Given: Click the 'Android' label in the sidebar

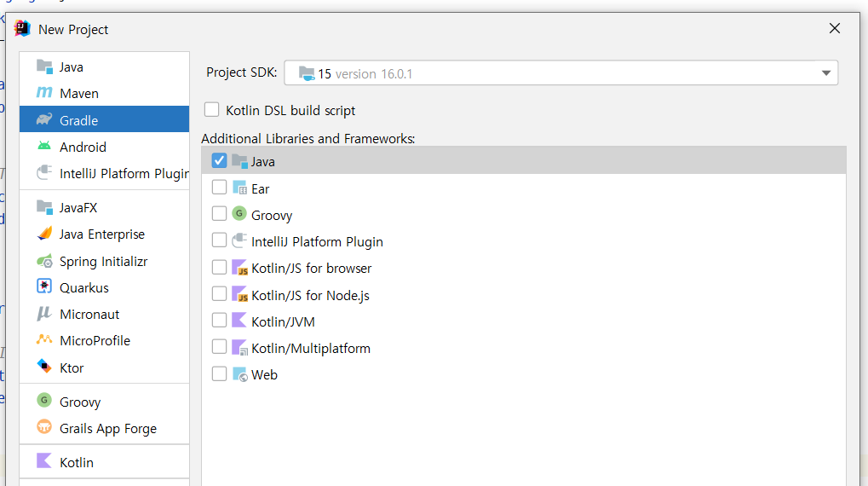Looking at the screenshot, I should pos(83,147).
